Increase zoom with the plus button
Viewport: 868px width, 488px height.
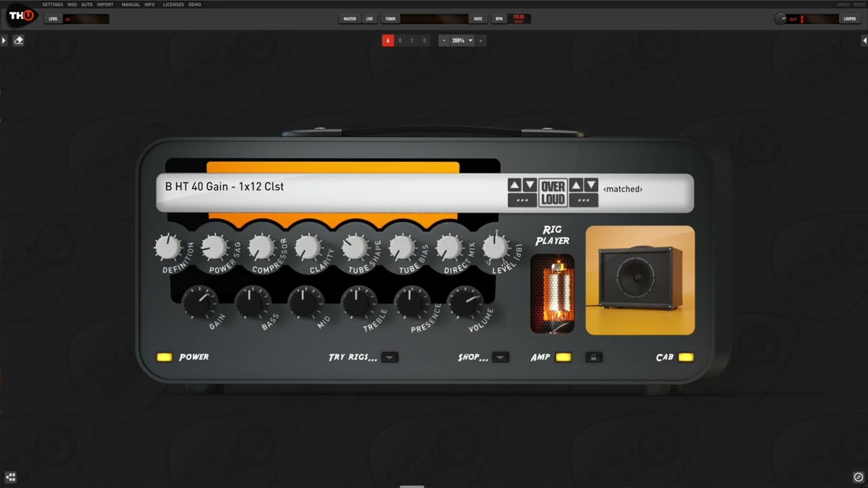click(x=481, y=41)
